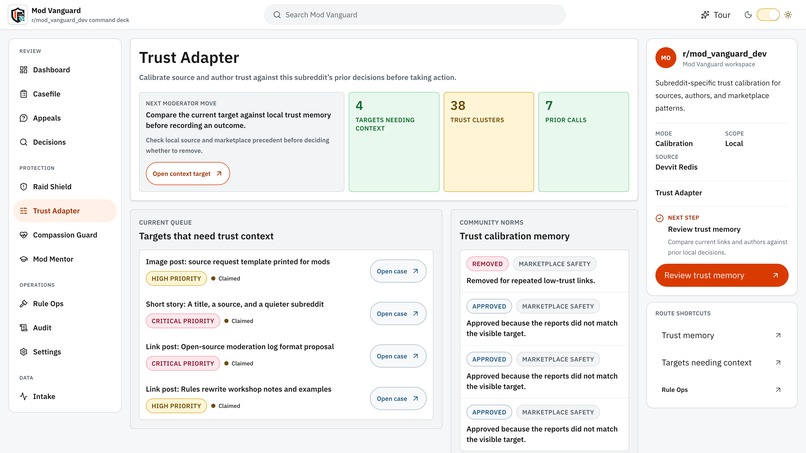The image size is (806, 453).
Task: Open Targets needing context route shortcut
Action: (722, 363)
